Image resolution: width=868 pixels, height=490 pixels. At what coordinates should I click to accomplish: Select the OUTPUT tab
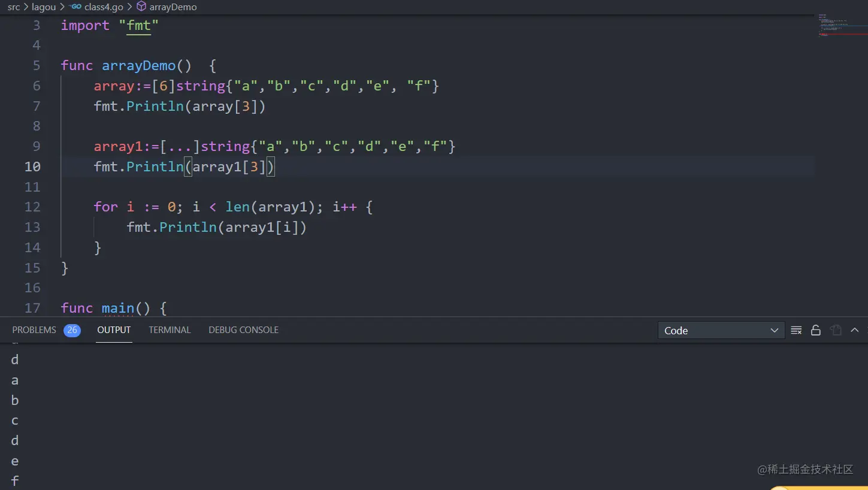(114, 330)
